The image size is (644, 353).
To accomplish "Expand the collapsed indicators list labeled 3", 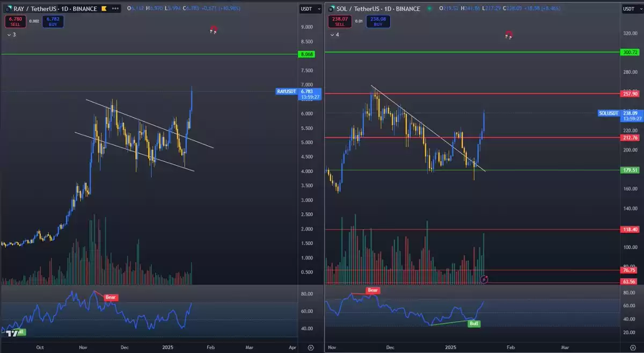I will pos(11,34).
